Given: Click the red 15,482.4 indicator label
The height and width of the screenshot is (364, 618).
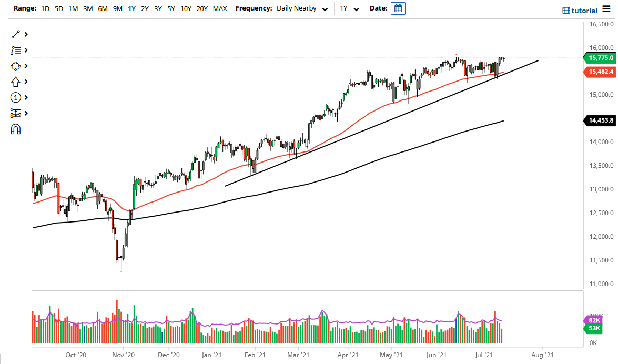Looking at the screenshot, I should click(600, 72).
